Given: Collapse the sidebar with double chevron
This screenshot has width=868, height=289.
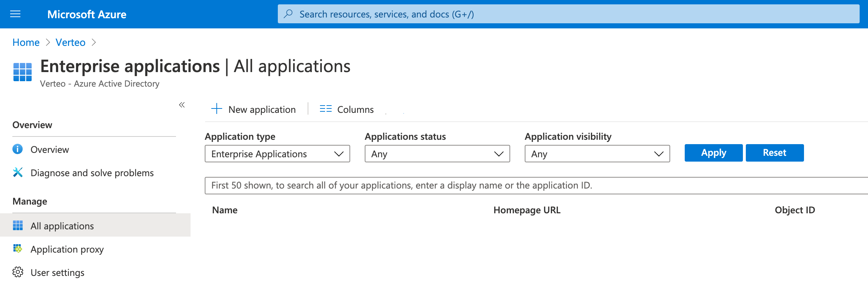Looking at the screenshot, I should (x=182, y=105).
